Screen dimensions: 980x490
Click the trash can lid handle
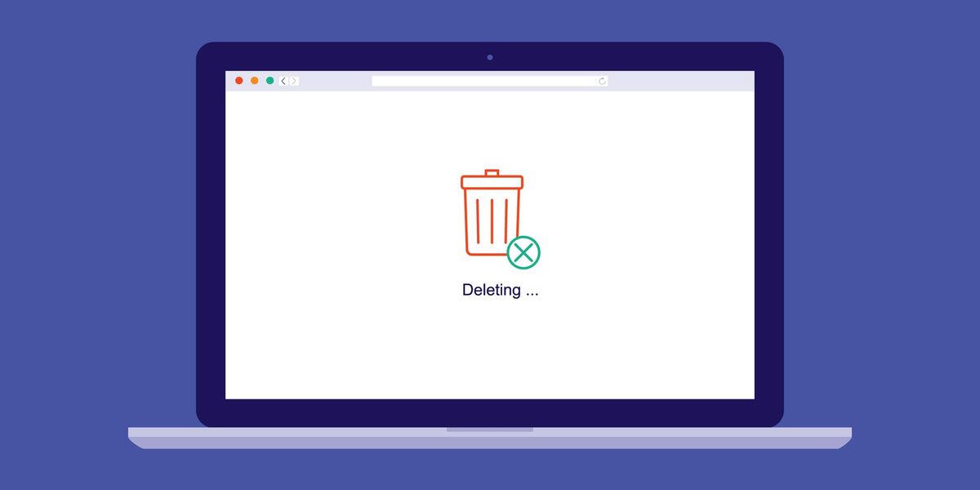492,172
